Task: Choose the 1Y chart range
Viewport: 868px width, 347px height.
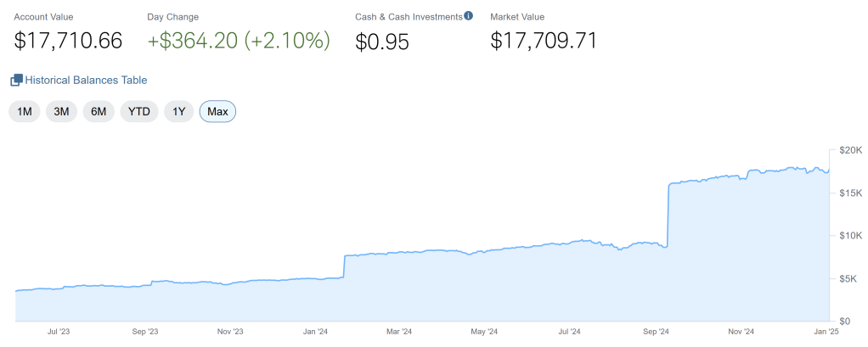Action: click(179, 112)
